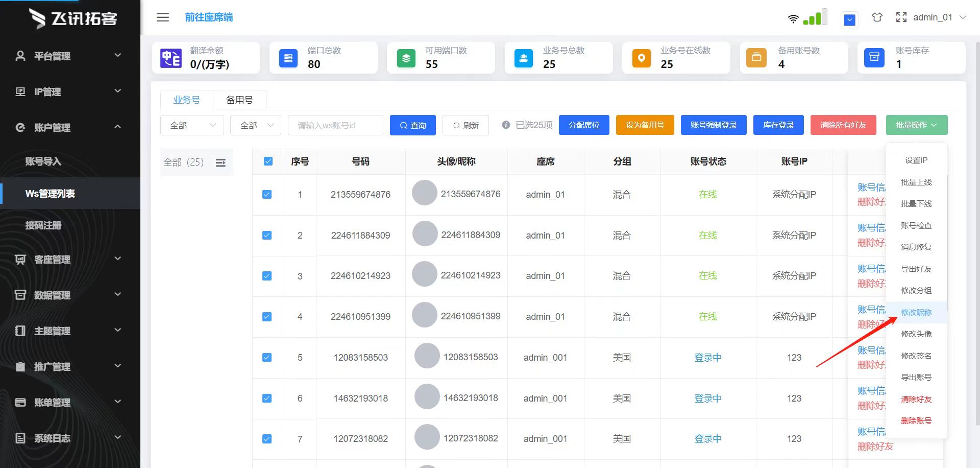Uncheck row 1 checkbox for 213559674876
Viewport: 980px width, 468px height.
point(267,195)
